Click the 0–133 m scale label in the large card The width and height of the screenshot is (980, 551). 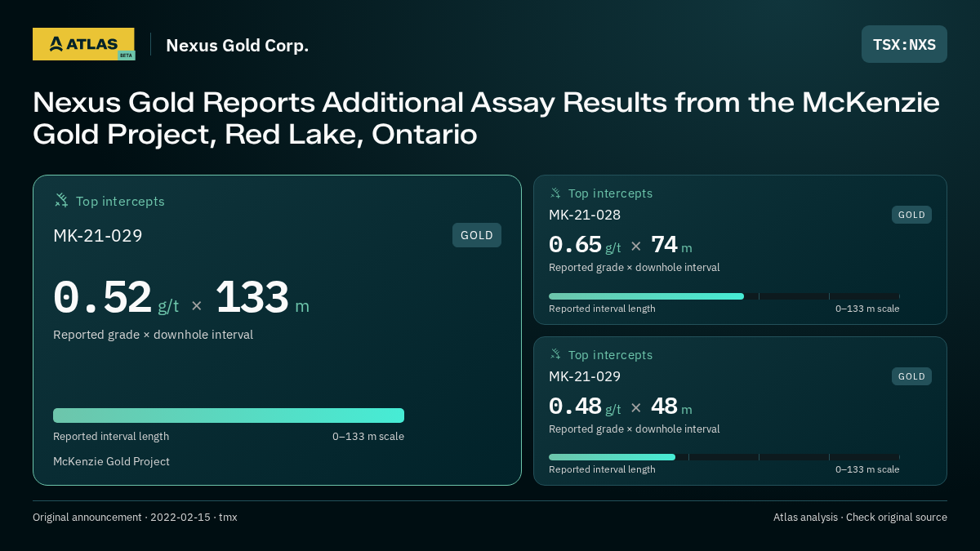(x=368, y=436)
